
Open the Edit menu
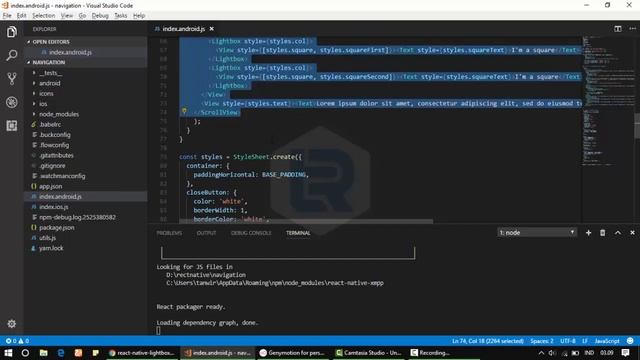tap(22, 16)
